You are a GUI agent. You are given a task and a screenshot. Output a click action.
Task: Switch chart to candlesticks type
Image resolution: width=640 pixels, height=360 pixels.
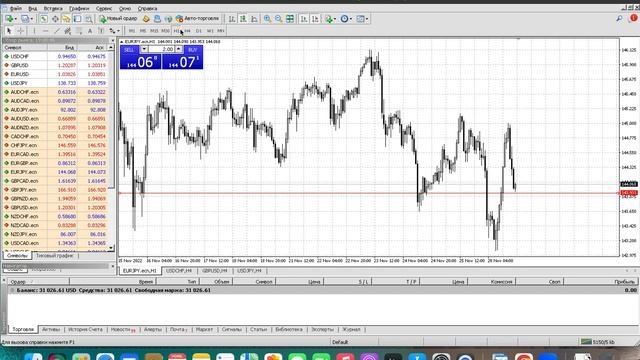click(x=243, y=19)
